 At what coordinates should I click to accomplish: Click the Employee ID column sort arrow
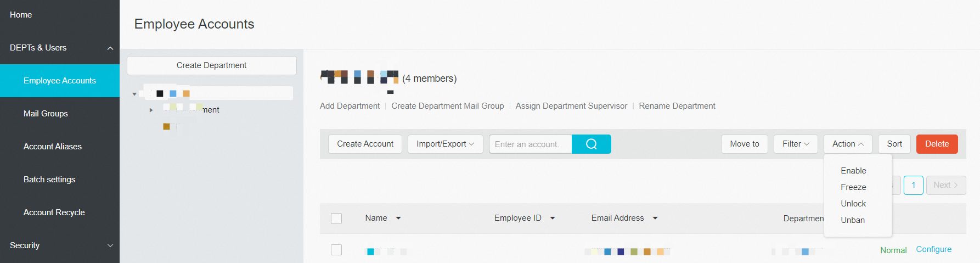553,219
